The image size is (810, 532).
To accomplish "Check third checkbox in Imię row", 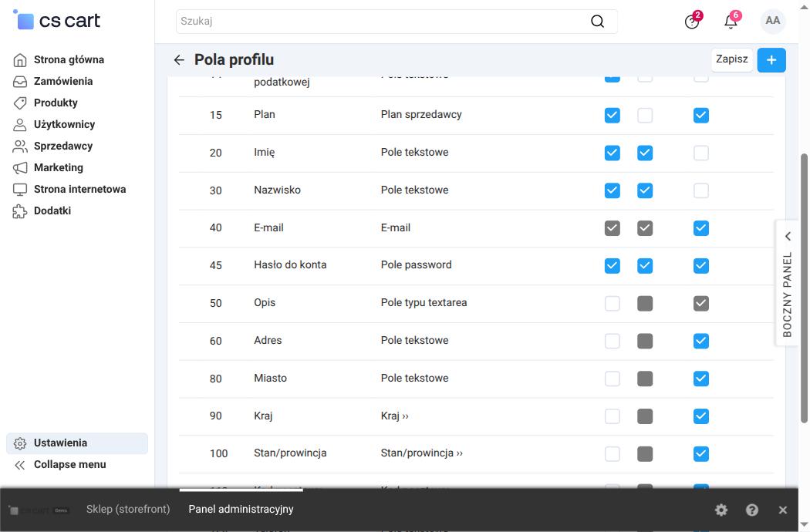I will click(x=701, y=153).
